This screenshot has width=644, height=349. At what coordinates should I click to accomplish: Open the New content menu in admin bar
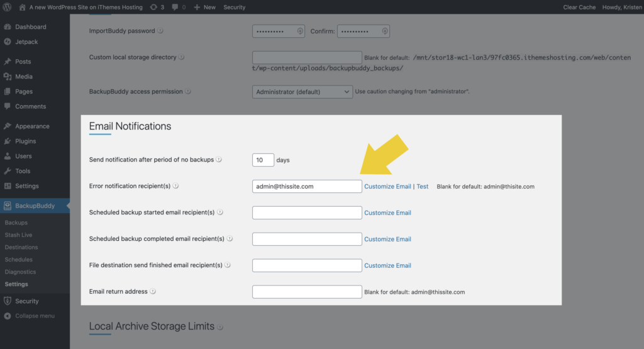204,7
